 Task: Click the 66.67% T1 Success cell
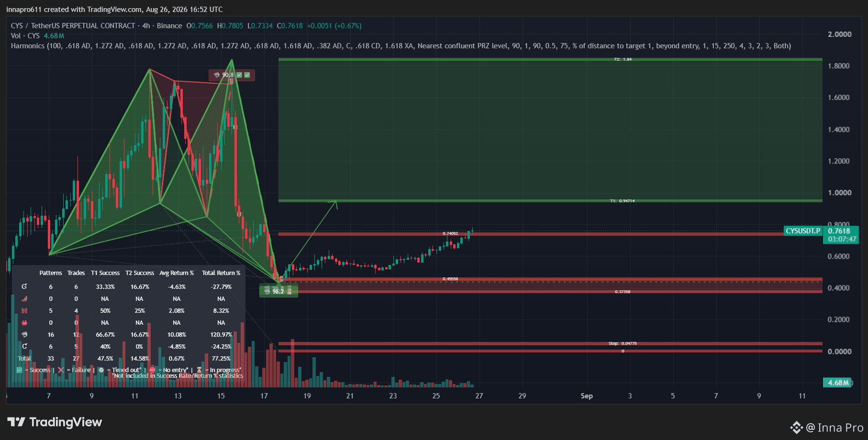105,335
